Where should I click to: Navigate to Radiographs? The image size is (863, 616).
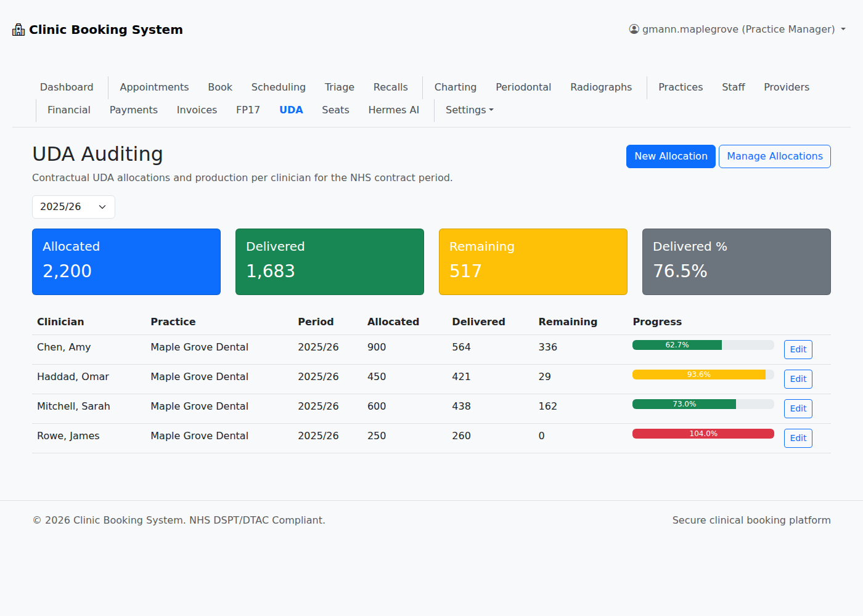[601, 87]
